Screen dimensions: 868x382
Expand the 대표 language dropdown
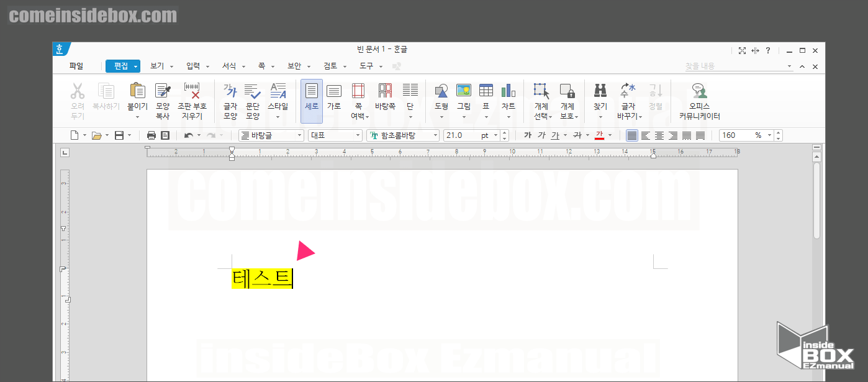tap(358, 135)
